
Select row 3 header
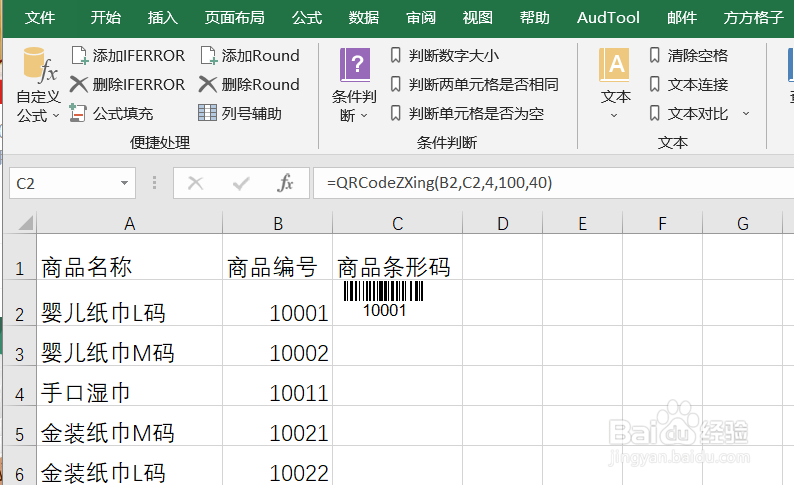coord(20,346)
